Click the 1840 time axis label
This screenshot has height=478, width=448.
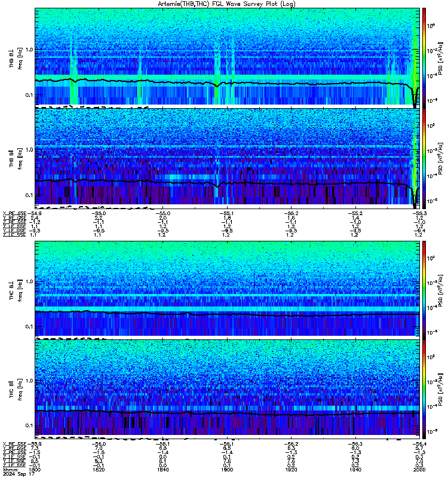pyautogui.click(x=162, y=470)
